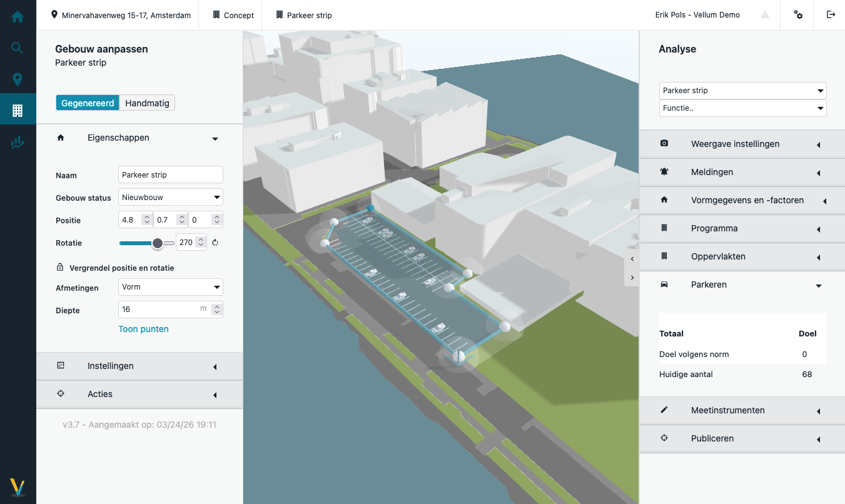The image size is (845, 504).
Task: Open the analytics chart sidebar icon
Action: pos(18,143)
